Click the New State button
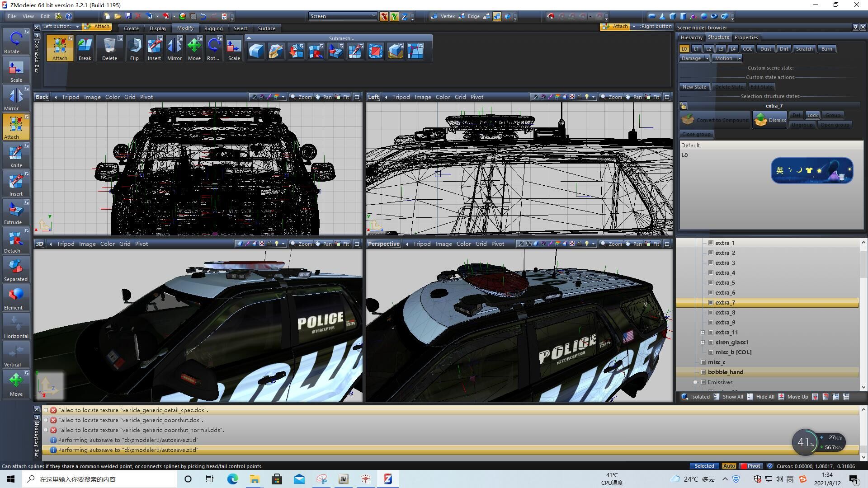The width and height of the screenshot is (868, 488). pyautogui.click(x=694, y=87)
